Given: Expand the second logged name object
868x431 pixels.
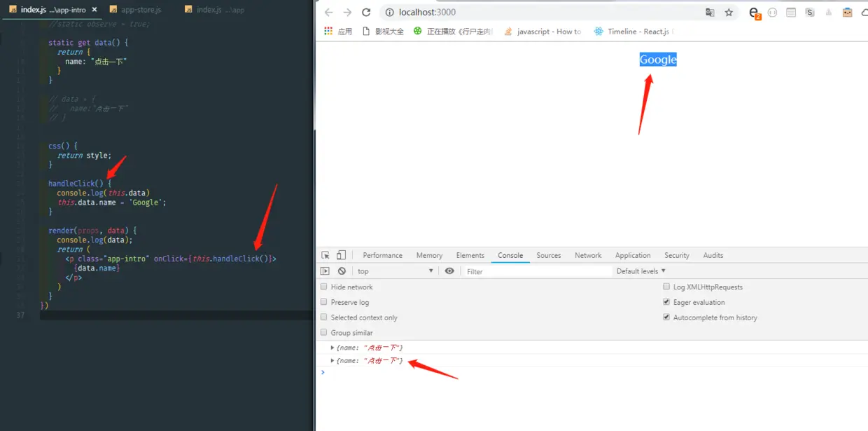Looking at the screenshot, I should [332, 360].
